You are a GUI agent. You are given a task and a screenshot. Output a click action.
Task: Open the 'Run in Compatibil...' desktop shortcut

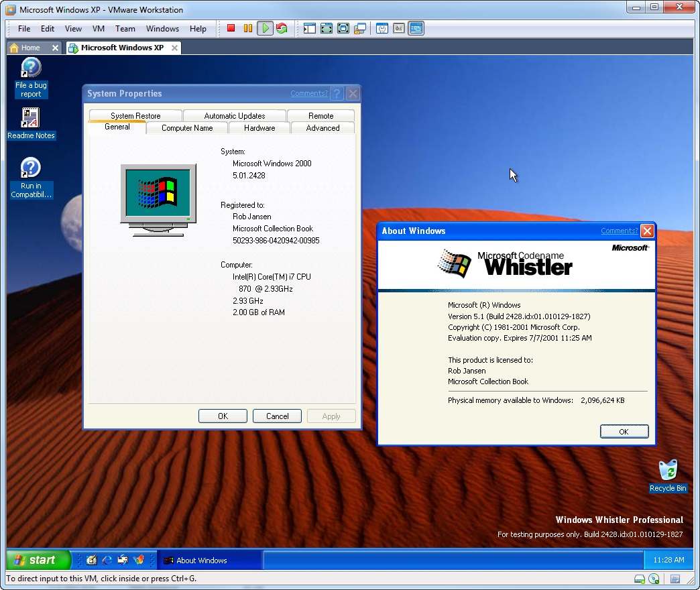pos(31,178)
